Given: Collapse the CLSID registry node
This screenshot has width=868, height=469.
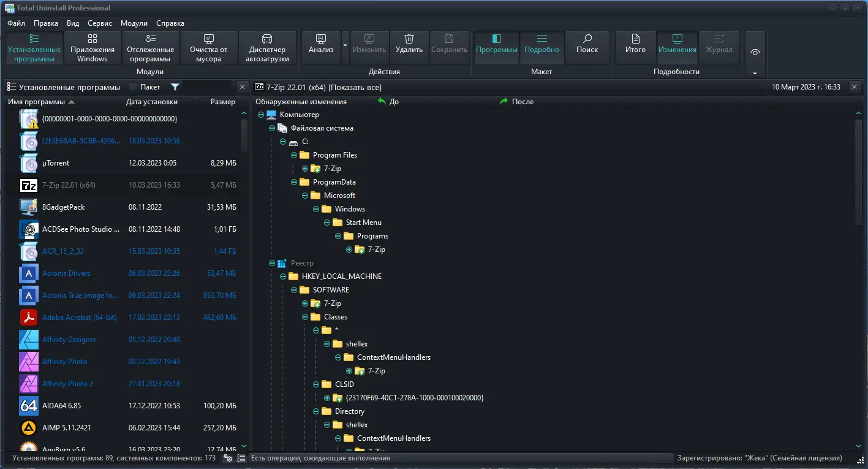Looking at the screenshot, I should 316,384.
